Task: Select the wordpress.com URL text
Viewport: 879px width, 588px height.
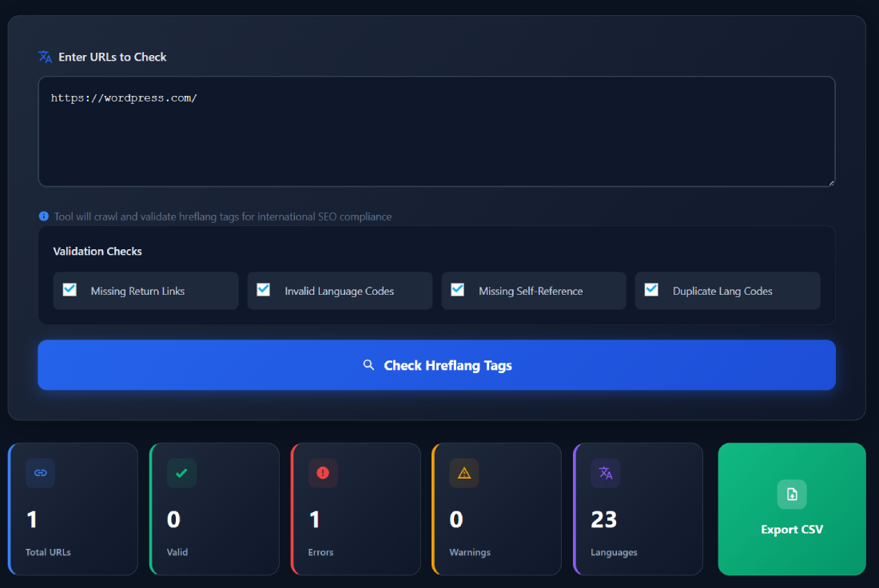Action: (123, 97)
